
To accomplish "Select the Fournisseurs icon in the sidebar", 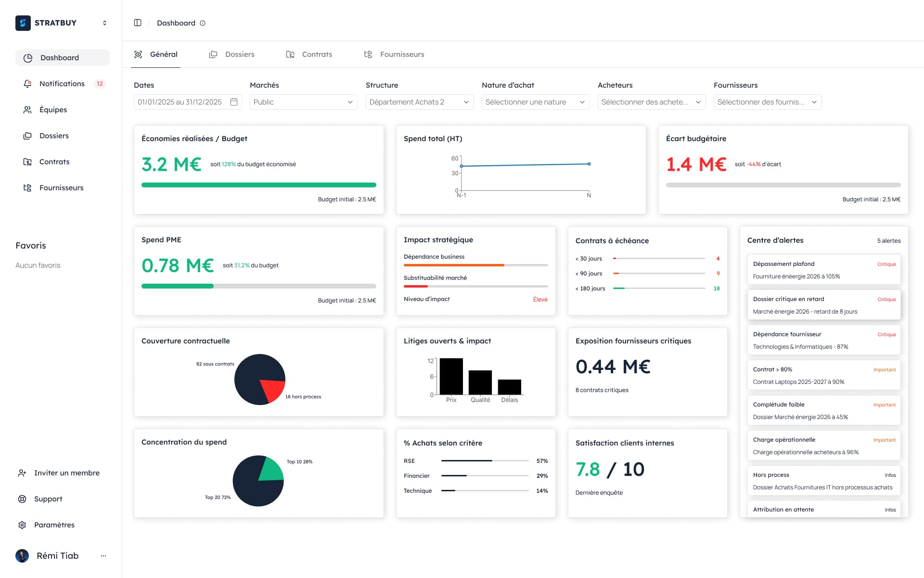I will [28, 187].
